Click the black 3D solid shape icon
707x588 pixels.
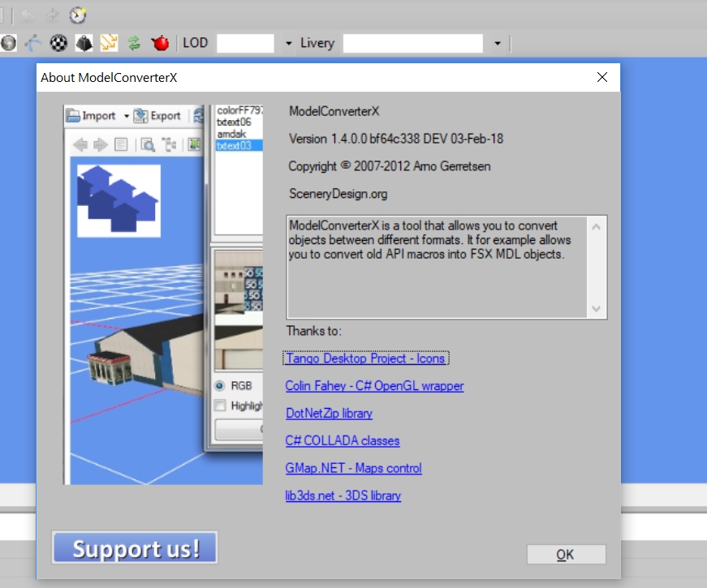point(84,43)
